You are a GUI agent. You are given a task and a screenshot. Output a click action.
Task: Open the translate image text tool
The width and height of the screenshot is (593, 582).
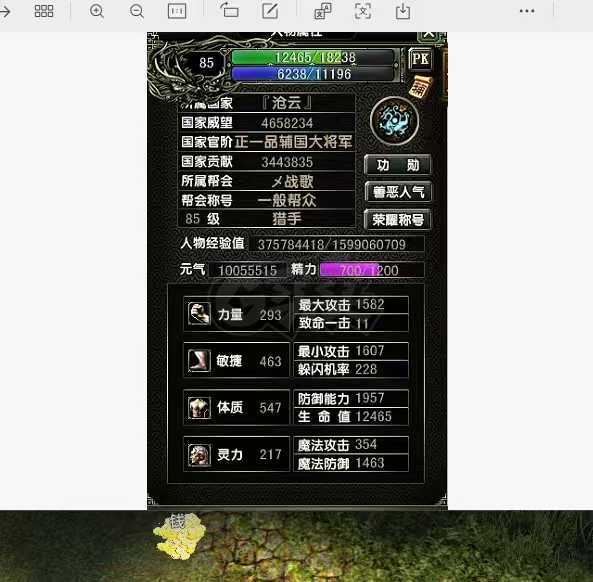323,11
